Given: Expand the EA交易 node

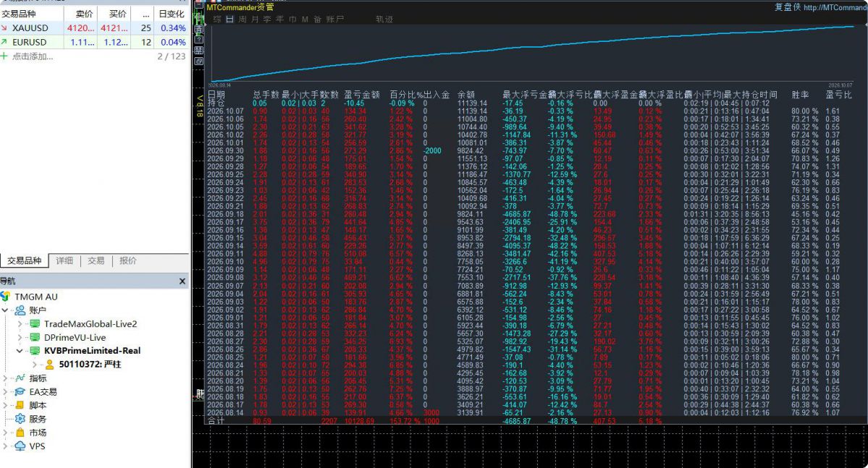Looking at the screenshot, I should 5,391.
